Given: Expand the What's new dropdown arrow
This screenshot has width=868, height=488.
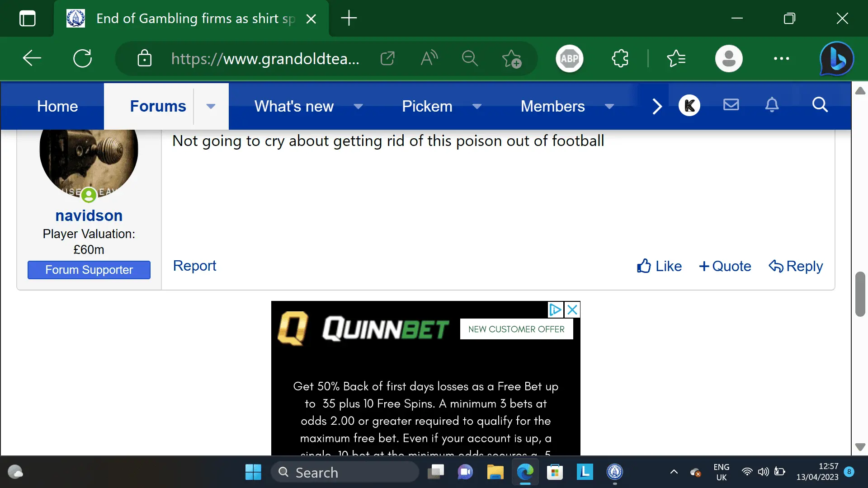Looking at the screenshot, I should pyautogui.click(x=358, y=107).
